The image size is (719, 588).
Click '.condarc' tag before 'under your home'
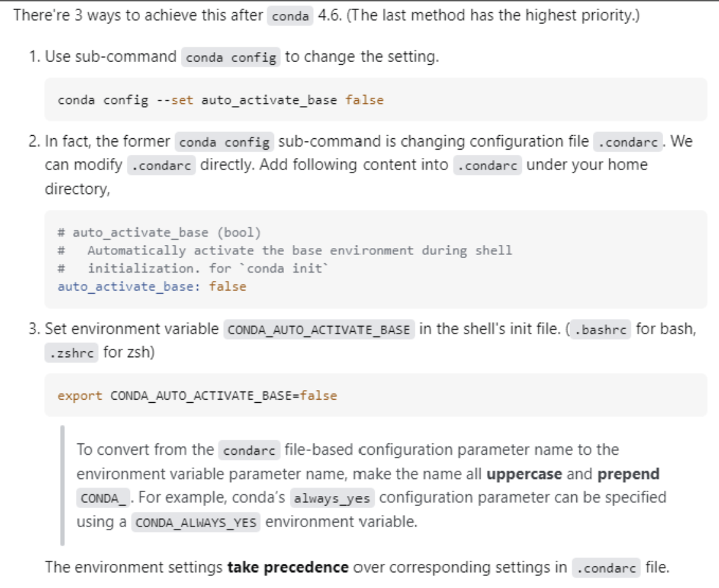[488, 165]
